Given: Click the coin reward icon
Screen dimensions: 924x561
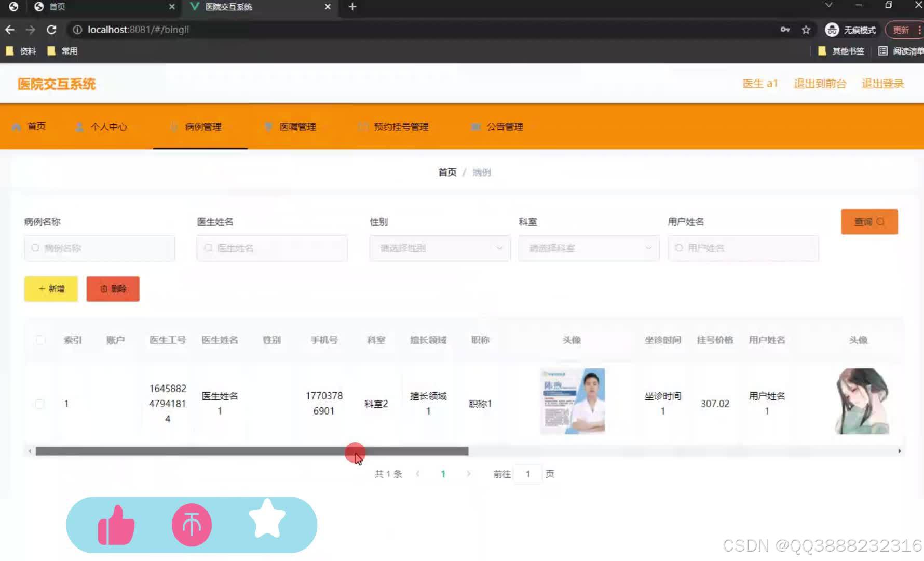Looking at the screenshot, I should 191,525.
